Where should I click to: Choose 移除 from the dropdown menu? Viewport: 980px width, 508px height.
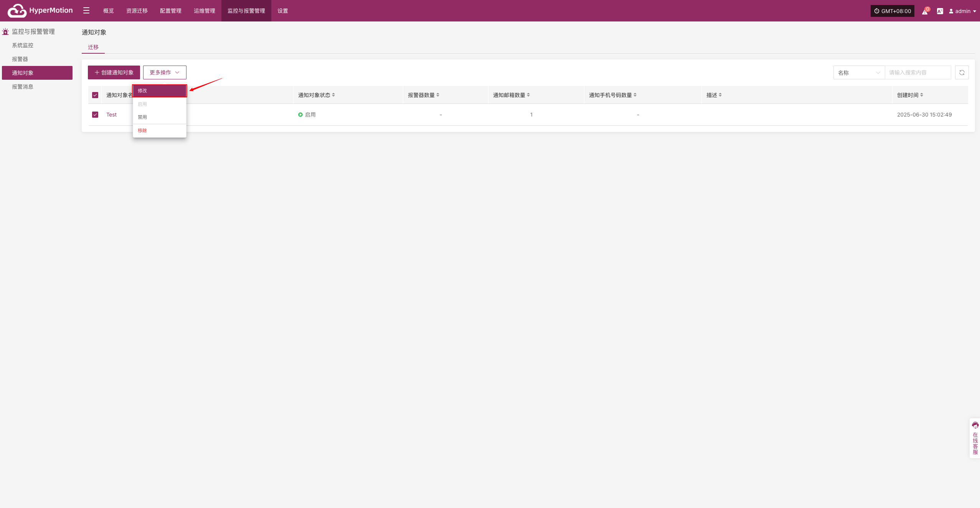click(160, 131)
